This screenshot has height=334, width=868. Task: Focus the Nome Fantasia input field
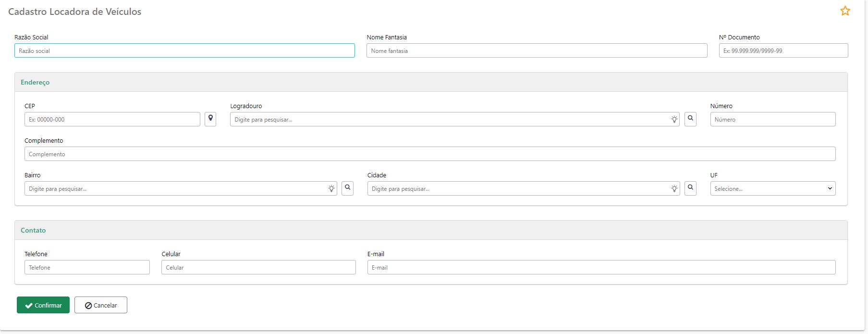pos(537,50)
